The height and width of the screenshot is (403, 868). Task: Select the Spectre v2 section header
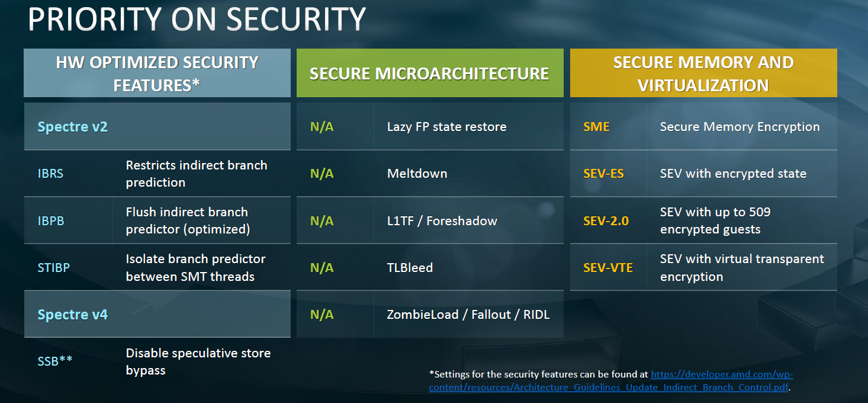click(x=157, y=126)
